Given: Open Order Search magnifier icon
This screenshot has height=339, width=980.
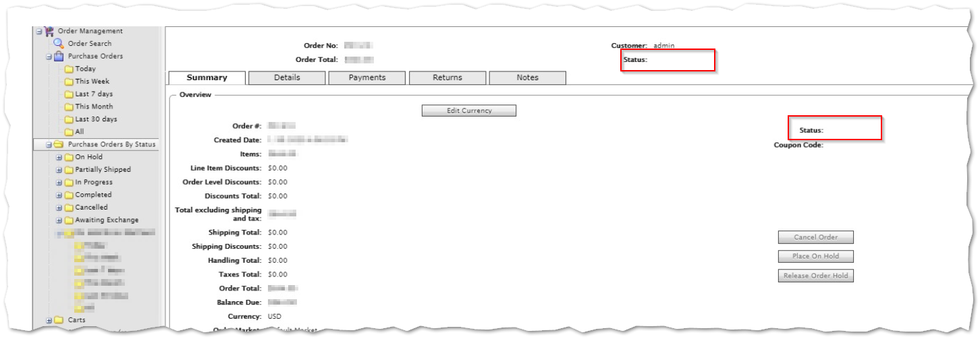Looking at the screenshot, I should (59, 44).
